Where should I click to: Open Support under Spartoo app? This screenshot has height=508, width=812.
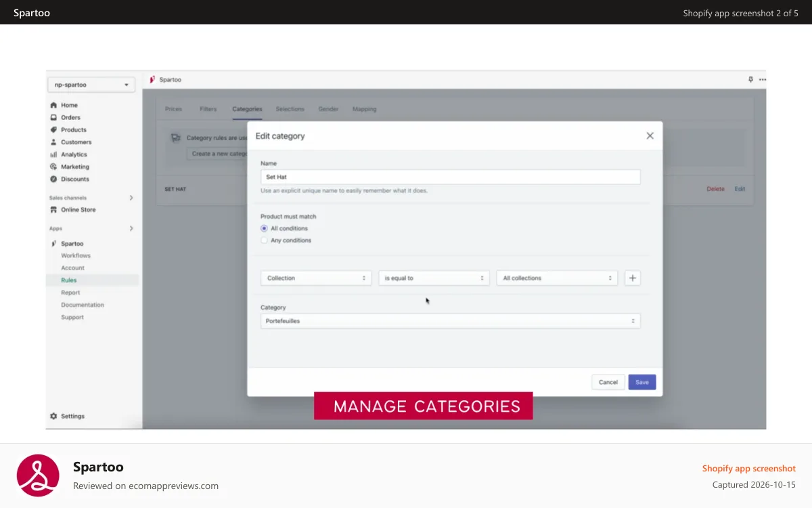pos(72,317)
